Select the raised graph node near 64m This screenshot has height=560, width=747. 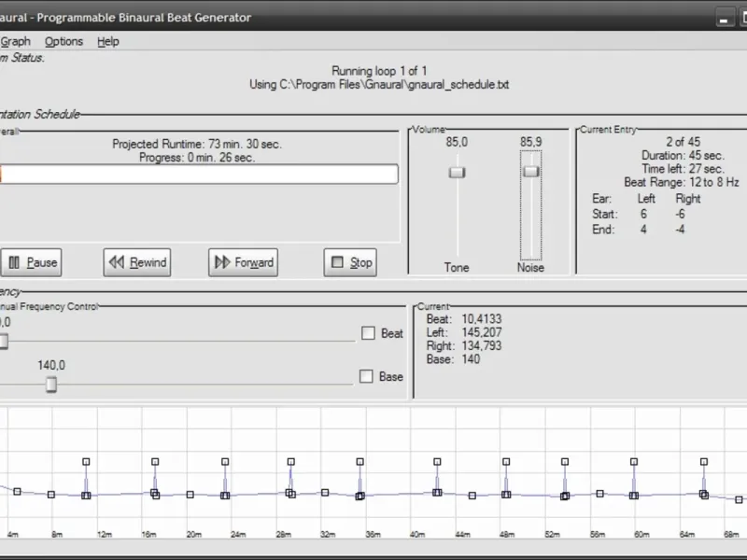(704, 461)
